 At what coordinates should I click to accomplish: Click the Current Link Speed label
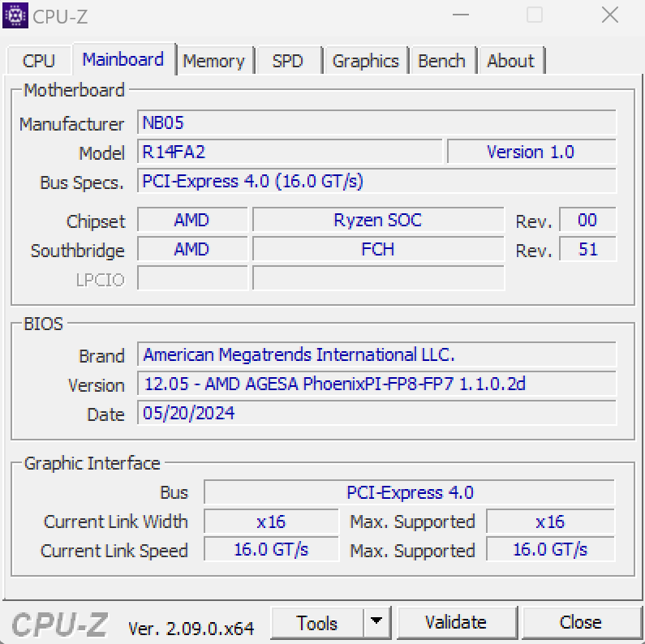click(x=114, y=551)
